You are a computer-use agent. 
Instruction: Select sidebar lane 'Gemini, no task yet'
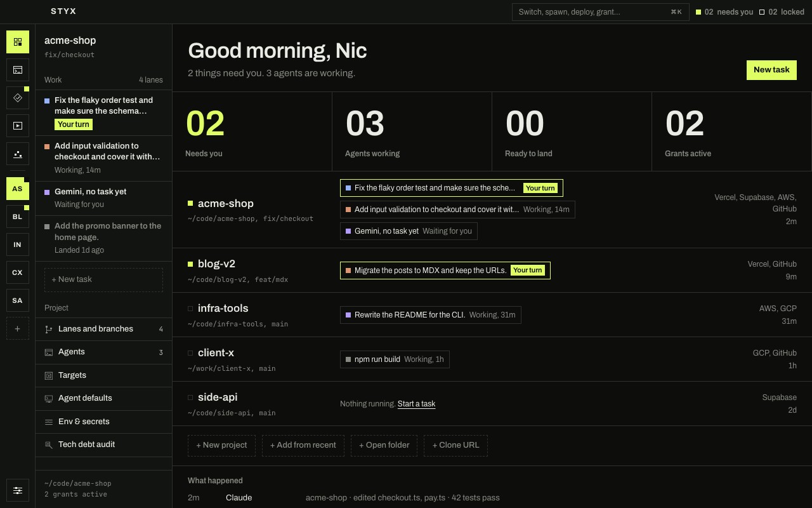click(x=104, y=198)
